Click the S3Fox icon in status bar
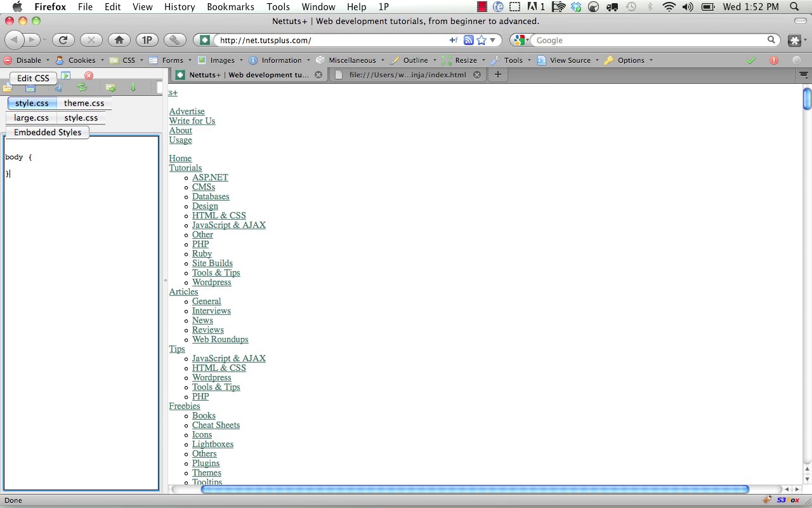Image resolution: width=812 pixels, height=508 pixels. coord(787,500)
